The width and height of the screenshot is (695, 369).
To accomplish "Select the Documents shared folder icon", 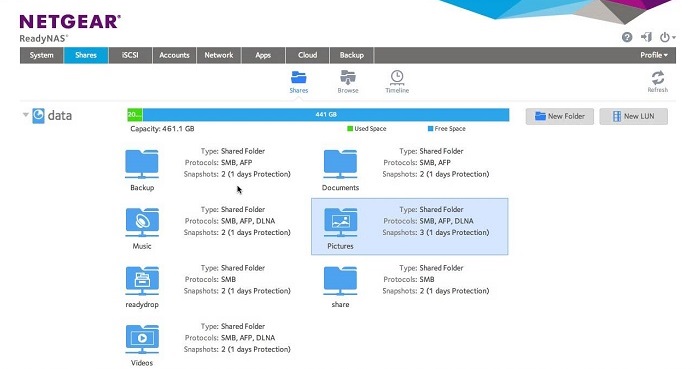I will pyautogui.click(x=340, y=164).
